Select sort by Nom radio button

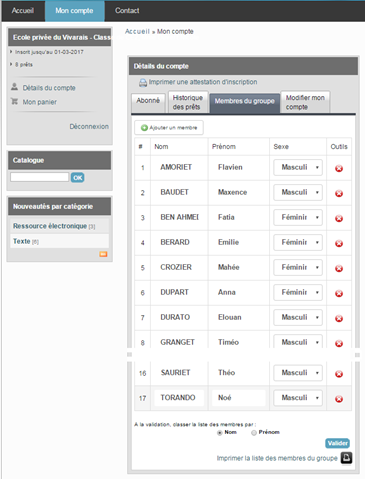219,433
